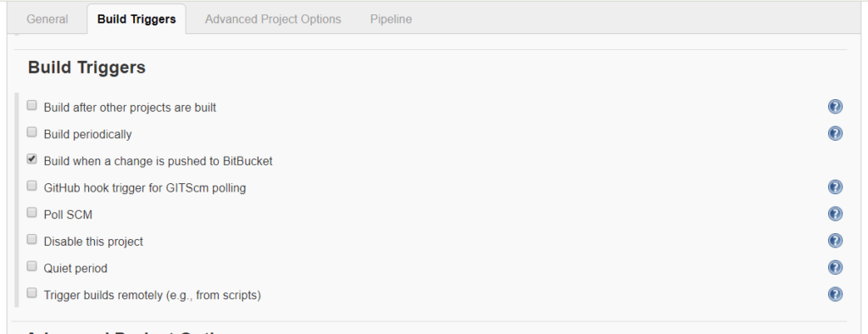Tick the Poll SCM checkbox

(32, 213)
